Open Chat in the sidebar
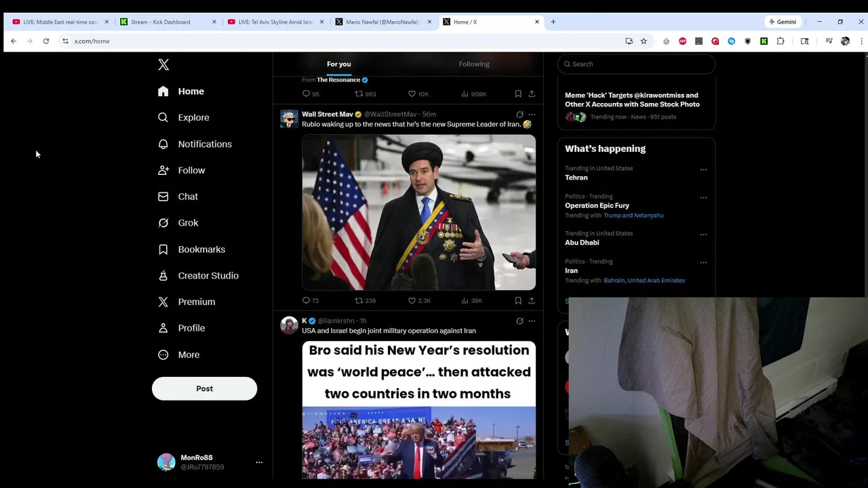Image resolution: width=868 pixels, height=488 pixels. pyautogui.click(x=178, y=197)
